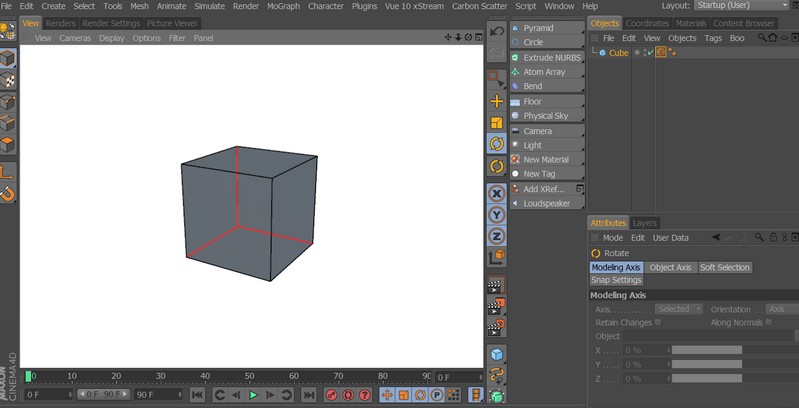Switch to Layers tab
Image resolution: width=799 pixels, height=408 pixels.
(644, 223)
